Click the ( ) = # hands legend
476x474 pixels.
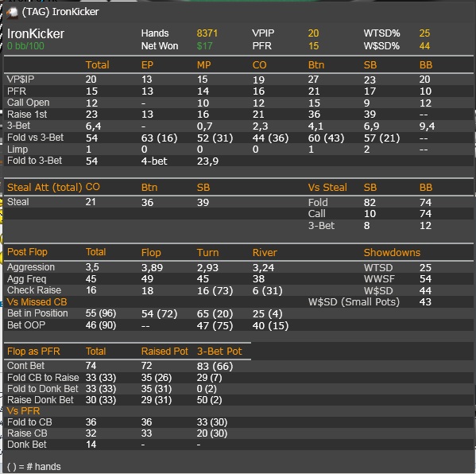point(33,466)
